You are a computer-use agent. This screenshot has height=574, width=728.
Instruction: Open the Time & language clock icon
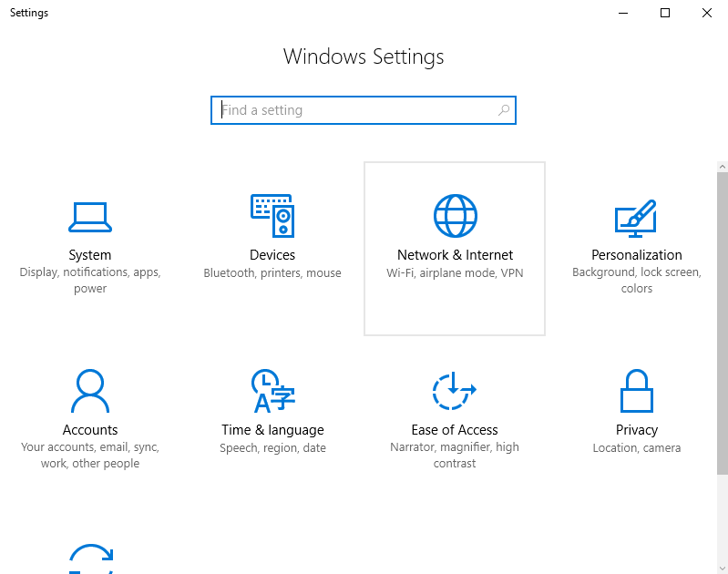click(272, 391)
